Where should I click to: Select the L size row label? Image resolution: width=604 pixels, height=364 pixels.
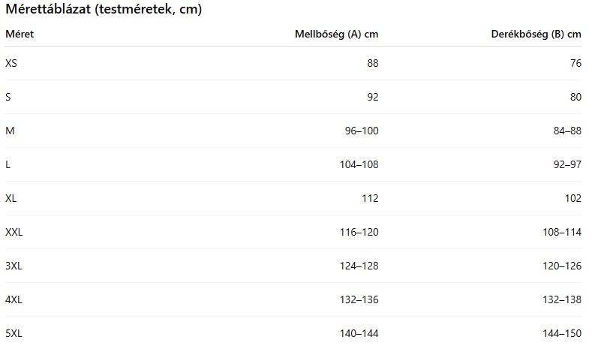point(8,164)
